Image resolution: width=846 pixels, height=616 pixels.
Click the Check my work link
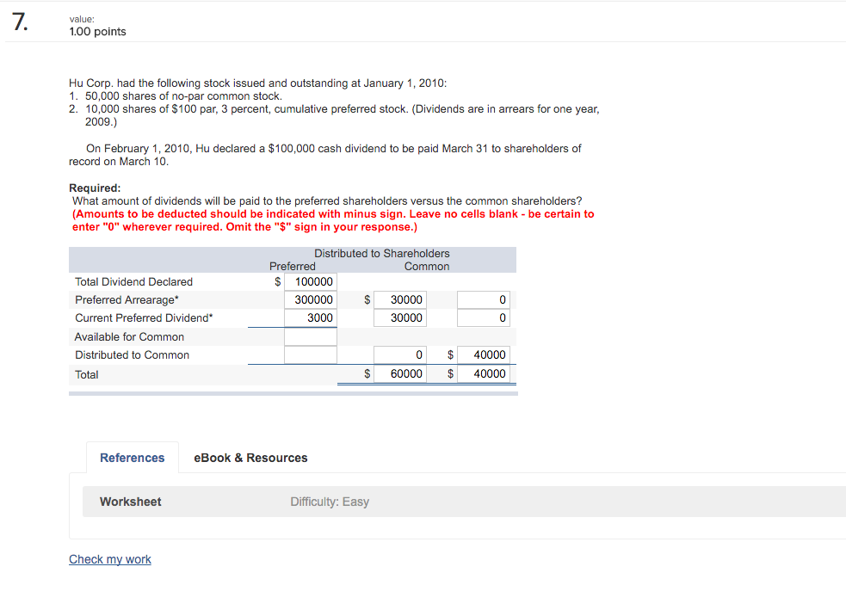point(110,559)
